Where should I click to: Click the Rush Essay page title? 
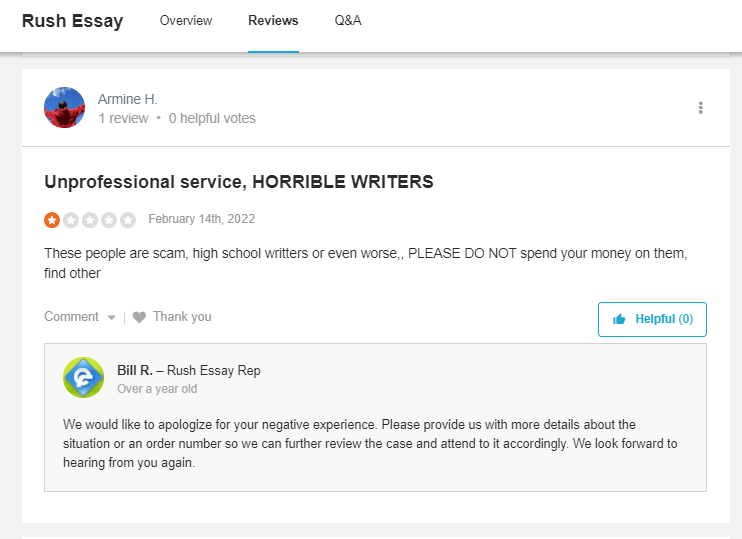[72, 21]
